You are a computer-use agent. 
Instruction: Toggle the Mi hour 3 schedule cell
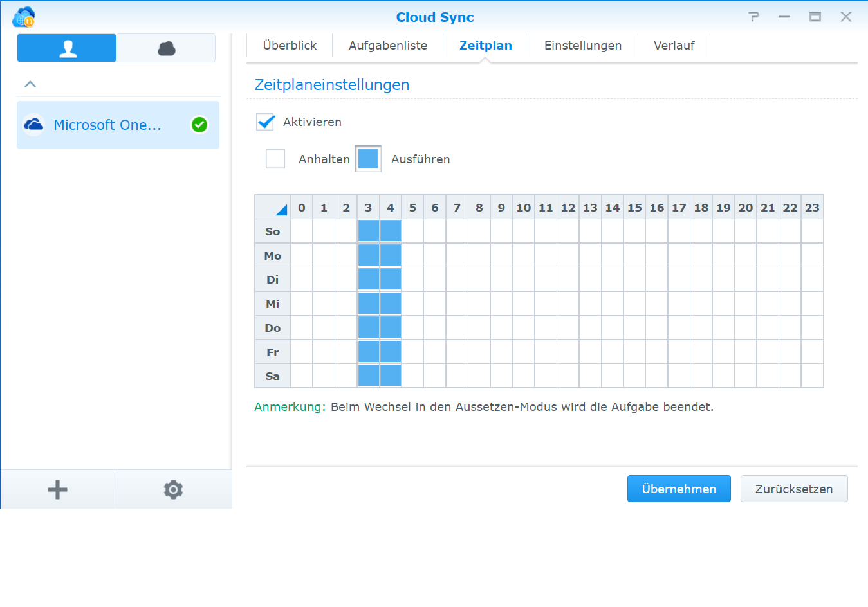[x=368, y=303]
